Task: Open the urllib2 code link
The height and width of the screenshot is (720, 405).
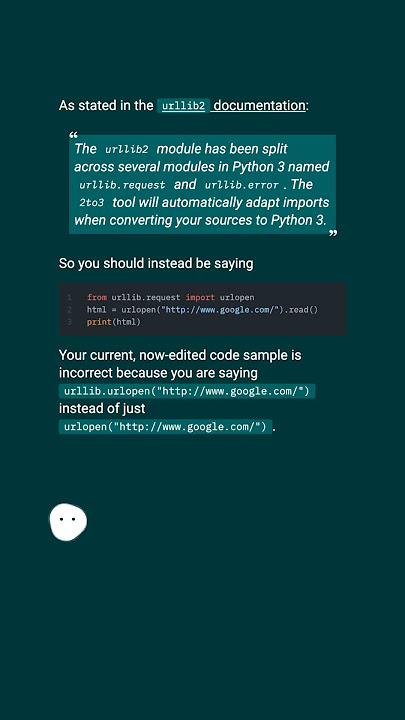Action: click(183, 106)
